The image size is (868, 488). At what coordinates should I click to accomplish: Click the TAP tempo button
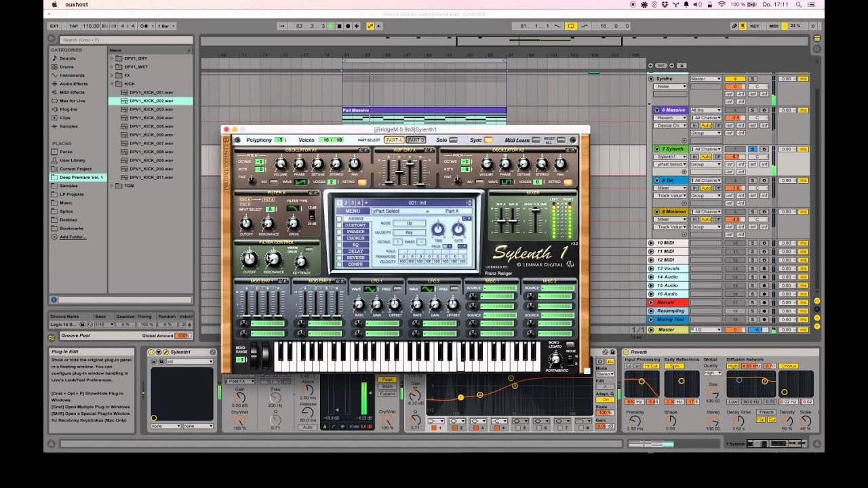(x=74, y=26)
